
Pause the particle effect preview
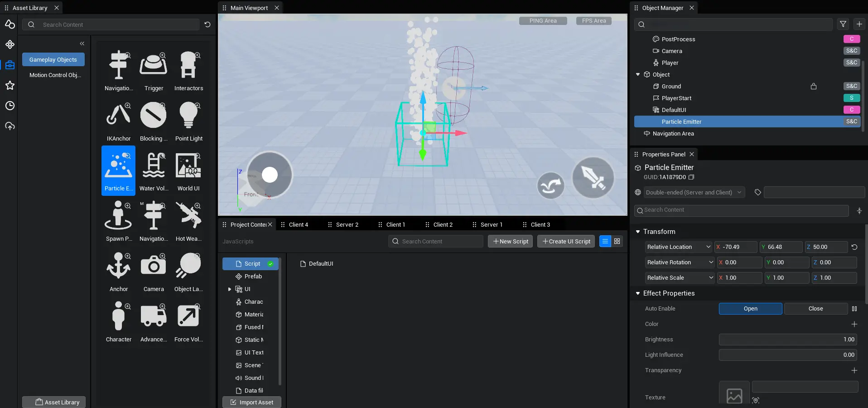click(x=854, y=309)
